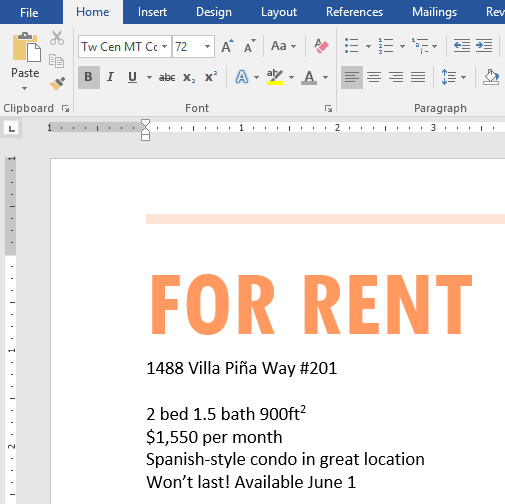This screenshot has height=504, width=505.
Task: Apply Subscript formatting
Action: (189, 77)
